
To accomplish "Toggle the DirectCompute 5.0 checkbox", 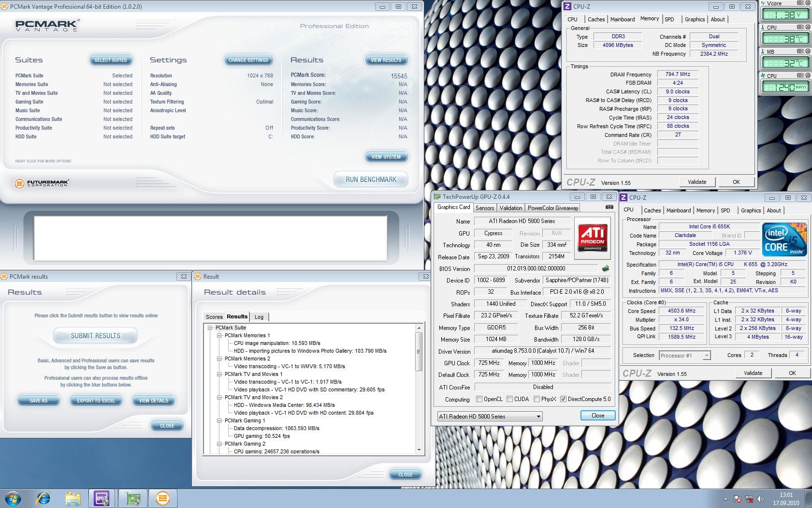I will 563,399.
